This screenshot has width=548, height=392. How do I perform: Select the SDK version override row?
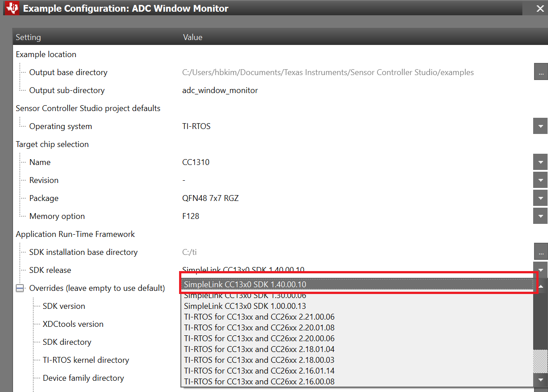64,306
